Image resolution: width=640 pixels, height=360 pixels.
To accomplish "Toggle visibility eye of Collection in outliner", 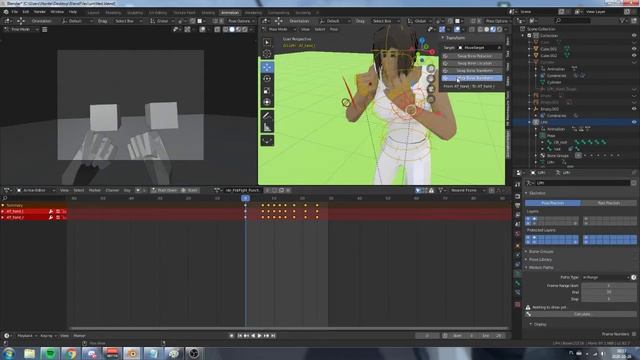I will [x=634, y=36].
